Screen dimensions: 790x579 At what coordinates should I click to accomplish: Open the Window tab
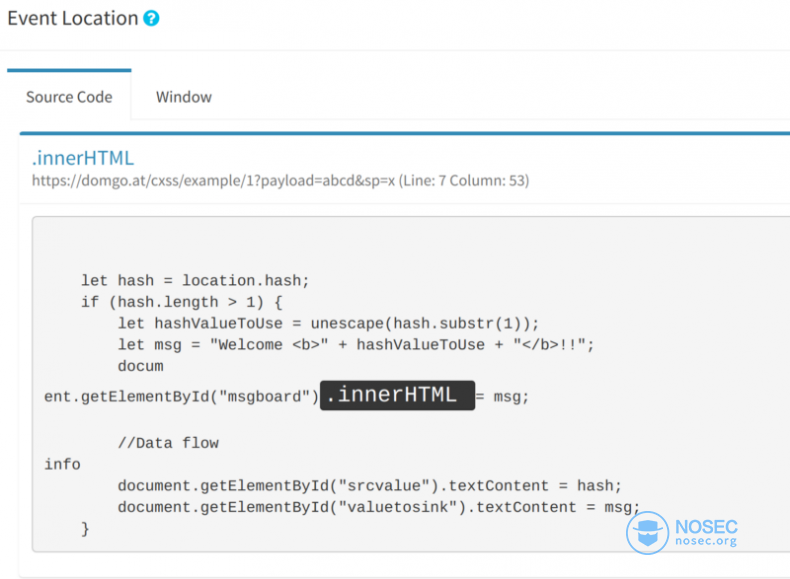coord(183,96)
